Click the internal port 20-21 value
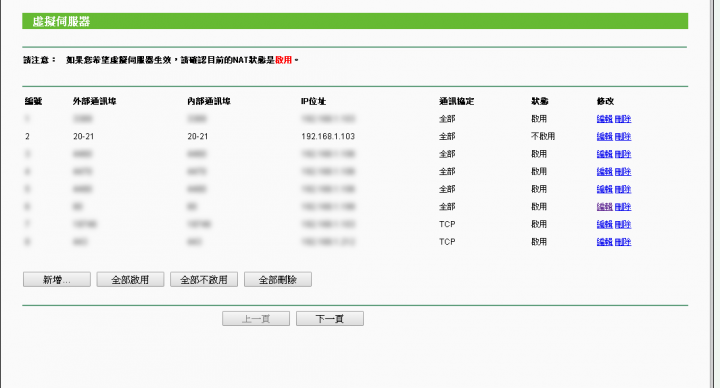 [197, 136]
